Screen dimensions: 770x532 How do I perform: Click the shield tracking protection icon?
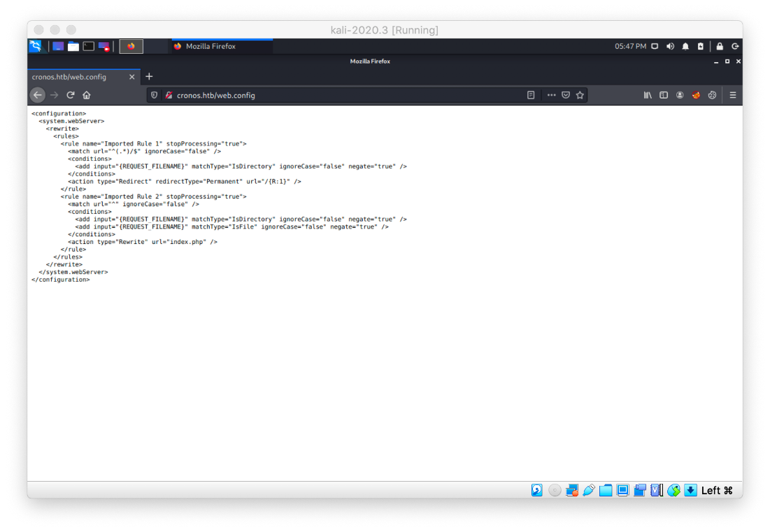tap(154, 94)
